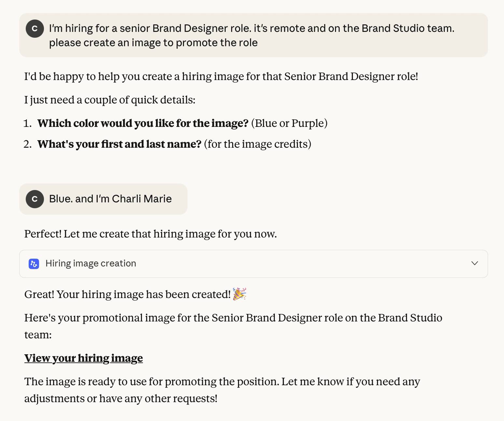Click the "I'd be happy to help" paragraph
Image resolution: width=504 pixels, height=421 pixels.
[221, 76]
